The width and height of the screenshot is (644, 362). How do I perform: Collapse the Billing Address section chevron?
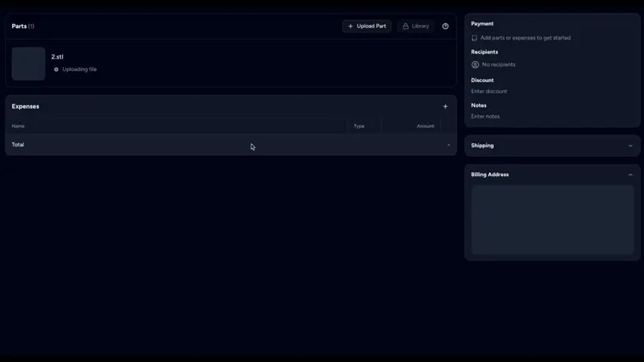pyautogui.click(x=630, y=175)
